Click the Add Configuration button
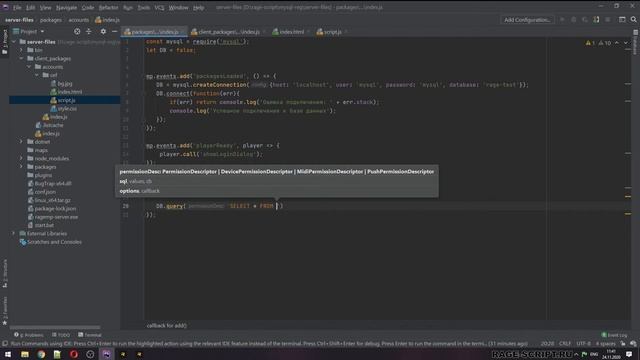This screenshot has height=360, width=640. click(x=527, y=20)
